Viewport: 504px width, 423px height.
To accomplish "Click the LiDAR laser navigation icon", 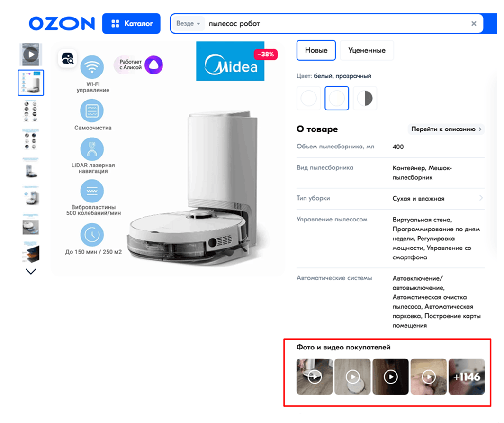I will click(x=92, y=149).
